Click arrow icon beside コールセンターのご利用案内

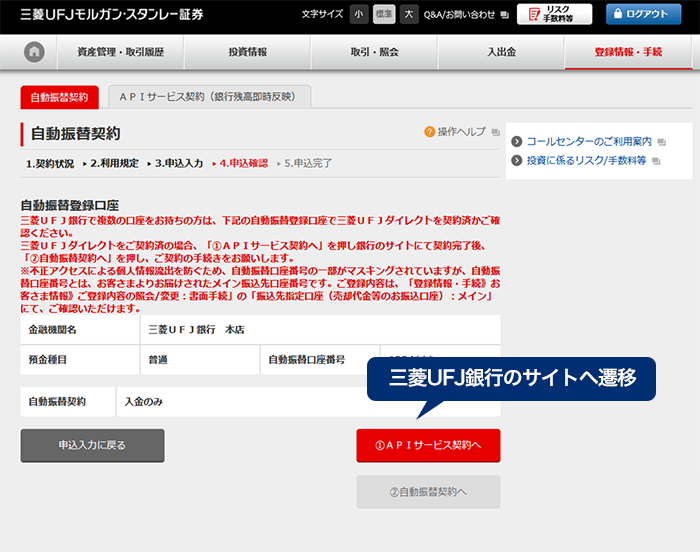click(517, 142)
